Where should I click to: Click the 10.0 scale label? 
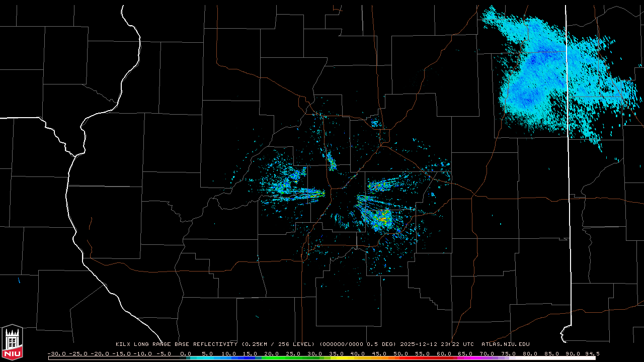228,353
